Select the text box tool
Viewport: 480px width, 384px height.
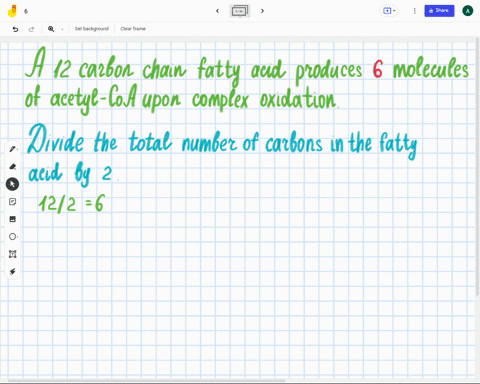pos(13,254)
